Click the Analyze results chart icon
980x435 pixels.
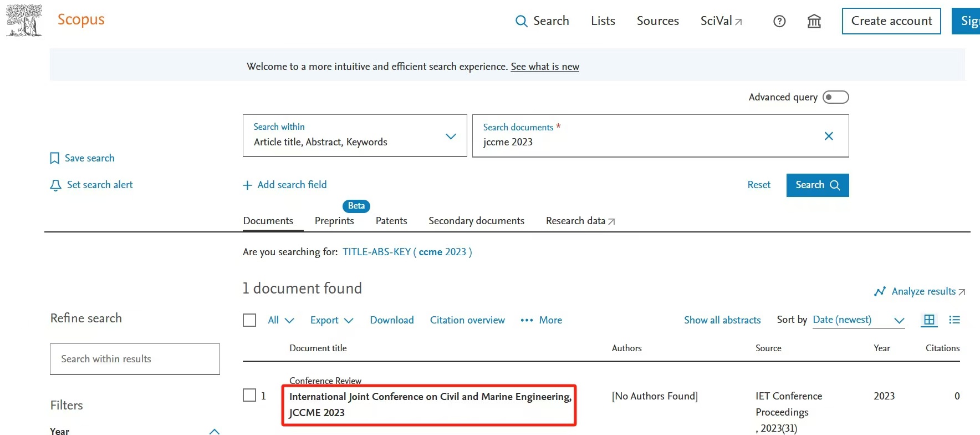879,292
